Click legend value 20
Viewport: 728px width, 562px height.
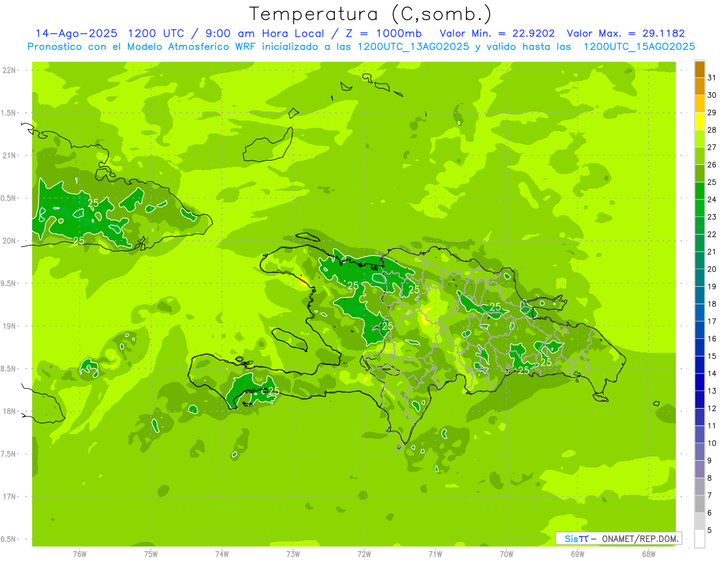[712, 269]
